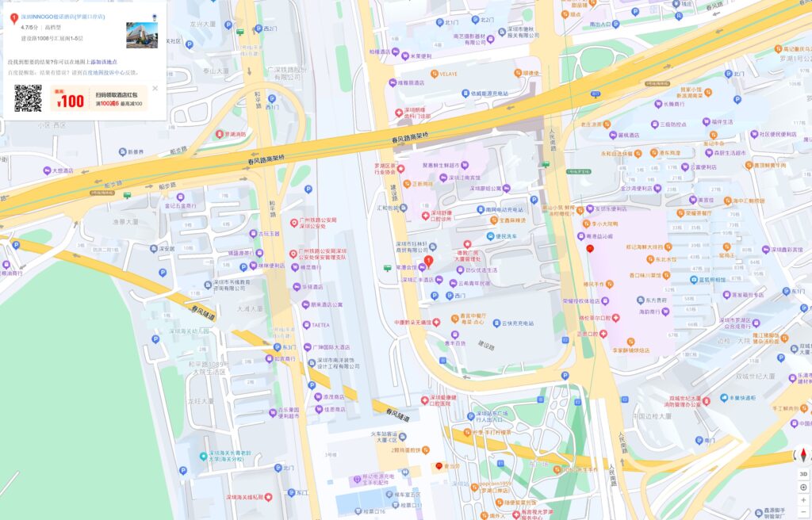Screen dimensions: 812x520
Task: Open the 深圳INNOGO hotel title link
Action: [x=62, y=16]
